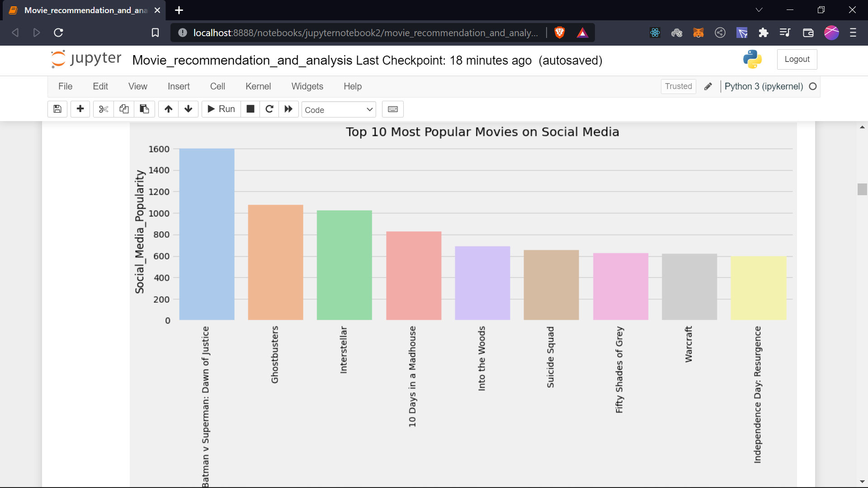Image resolution: width=868 pixels, height=488 pixels.
Task: Cut the selected cell
Action: pos(103,109)
